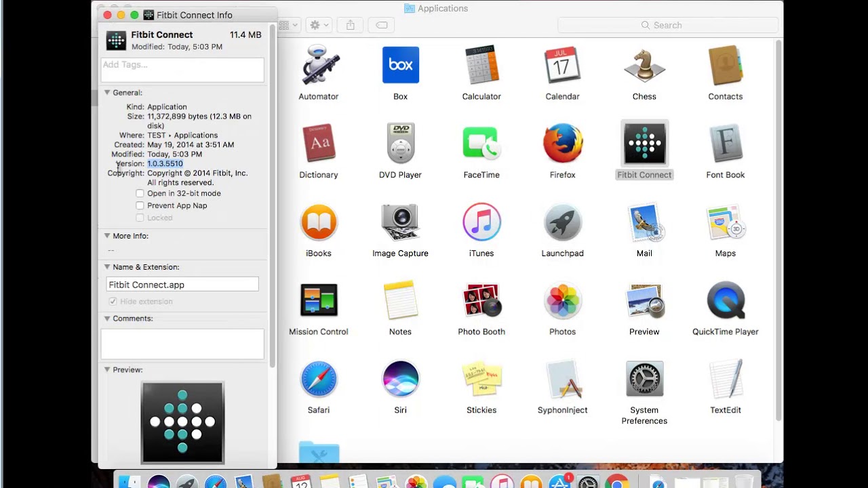Click the Finder Search field
Image resolution: width=868 pixels, height=488 pixels.
(667, 25)
